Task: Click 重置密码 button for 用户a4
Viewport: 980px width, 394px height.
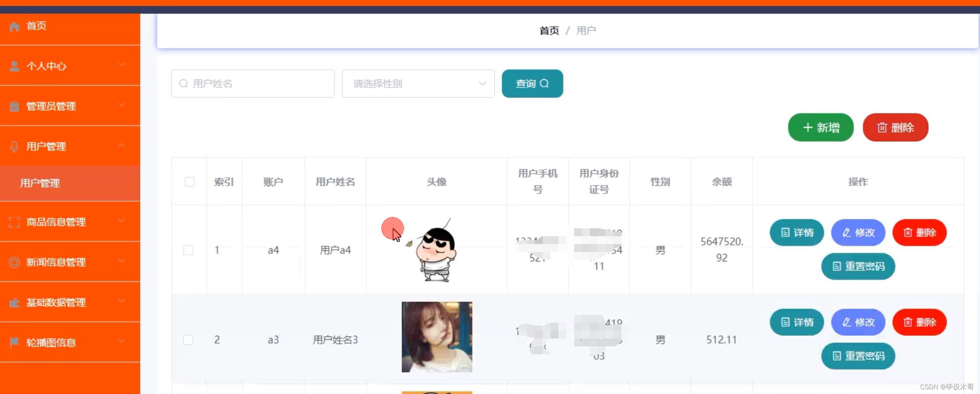Action: coord(858,266)
